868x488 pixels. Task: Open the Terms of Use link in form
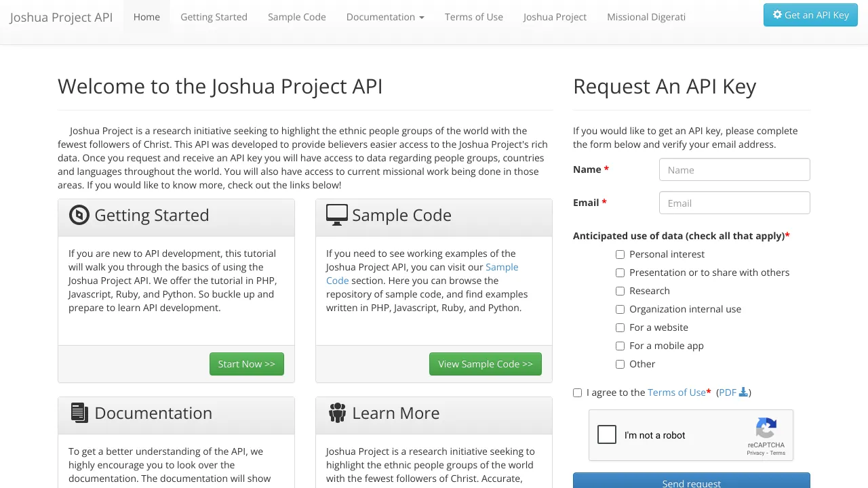pos(677,392)
